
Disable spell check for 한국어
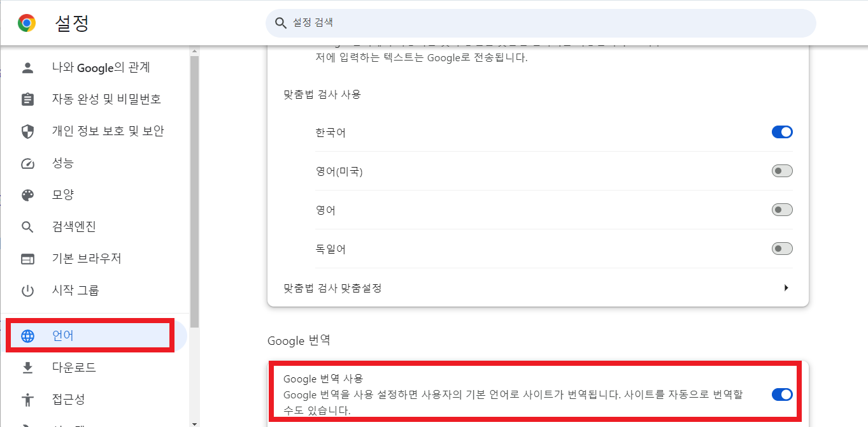click(x=782, y=132)
